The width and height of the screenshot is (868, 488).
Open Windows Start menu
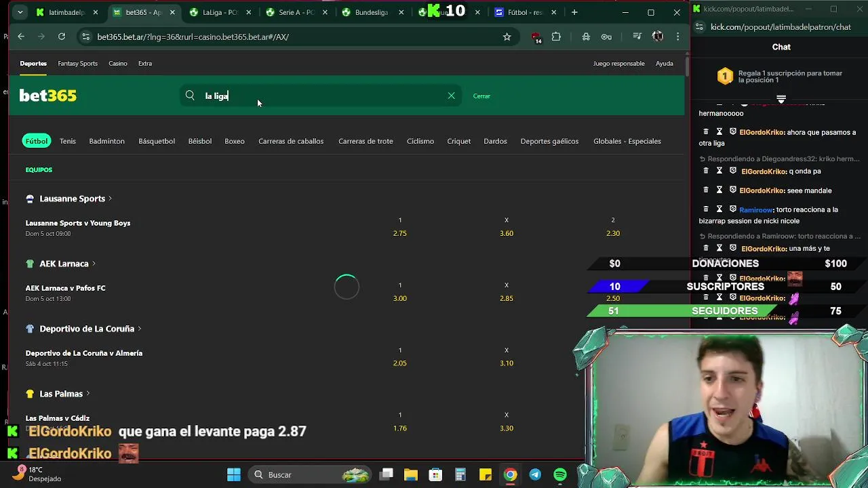coord(234,474)
